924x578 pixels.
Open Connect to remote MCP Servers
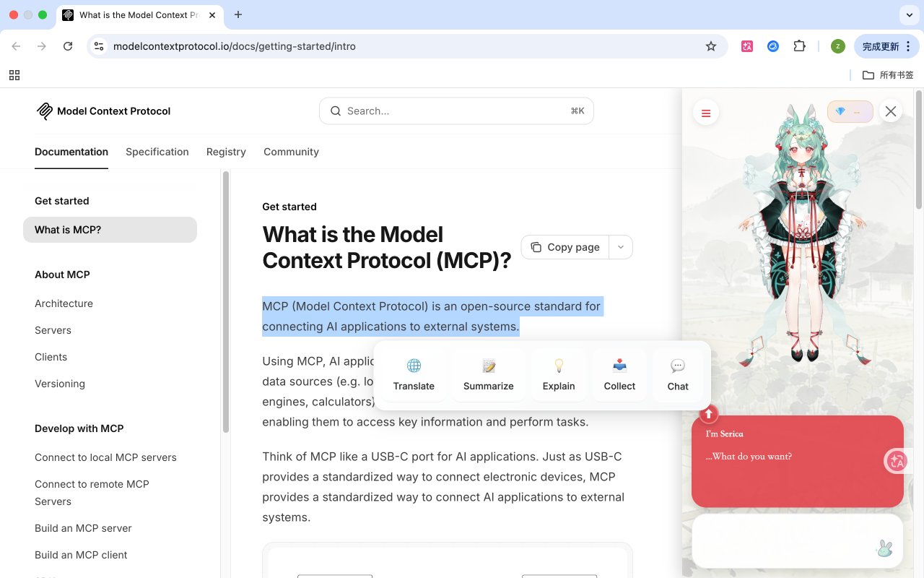(92, 493)
